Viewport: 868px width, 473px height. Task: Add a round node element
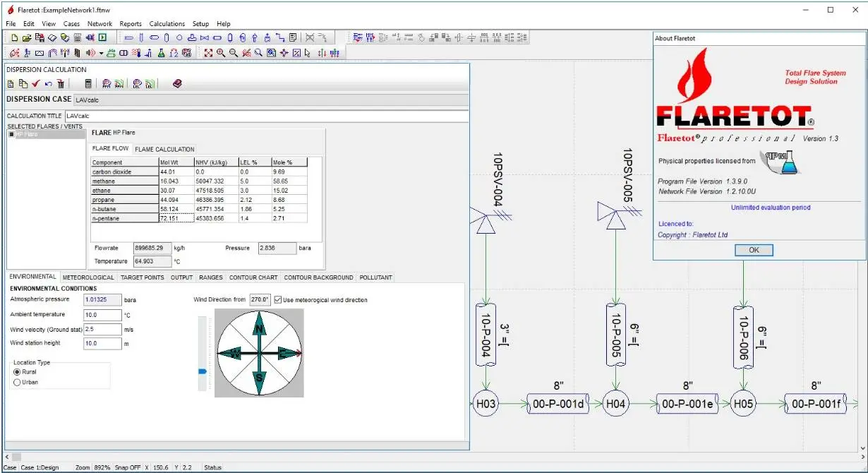pos(179,37)
